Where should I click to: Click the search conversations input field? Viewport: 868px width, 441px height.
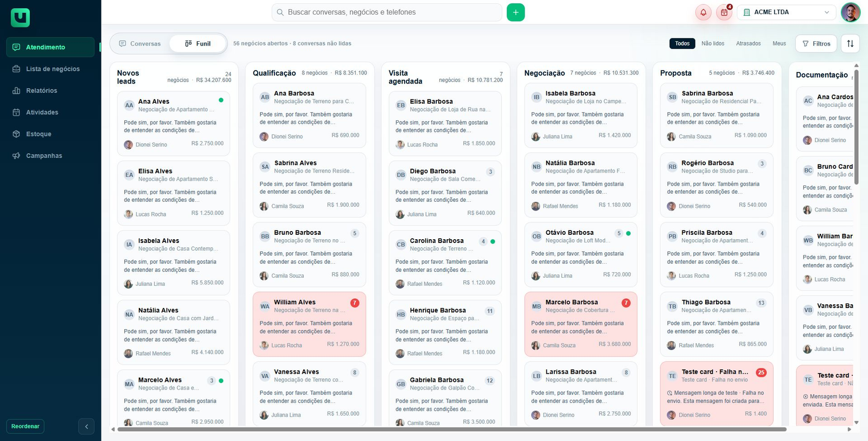point(387,12)
